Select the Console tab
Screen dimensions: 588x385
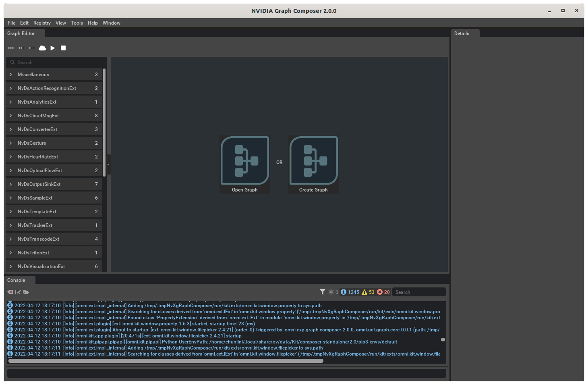click(x=19, y=280)
